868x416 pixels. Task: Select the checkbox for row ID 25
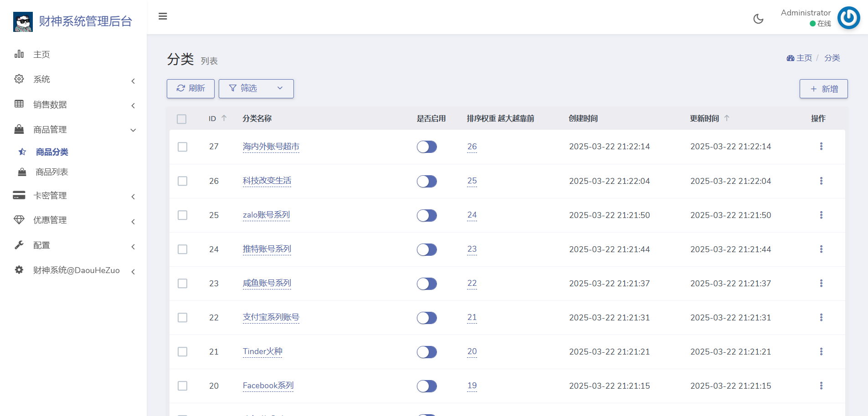(182, 215)
